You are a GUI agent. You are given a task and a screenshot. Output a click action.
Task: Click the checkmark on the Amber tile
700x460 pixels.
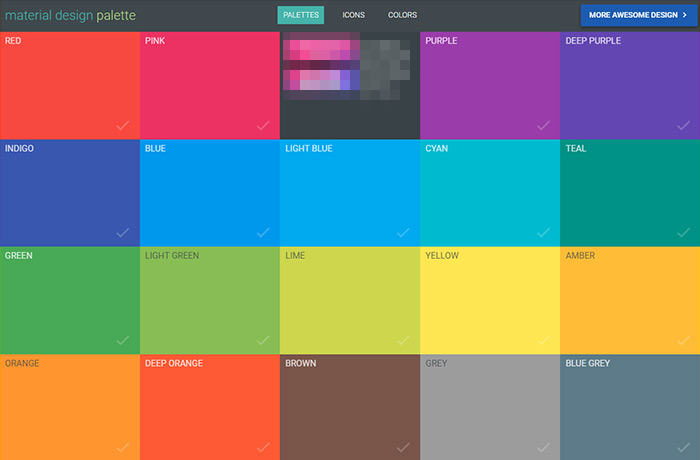click(x=683, y=340)
